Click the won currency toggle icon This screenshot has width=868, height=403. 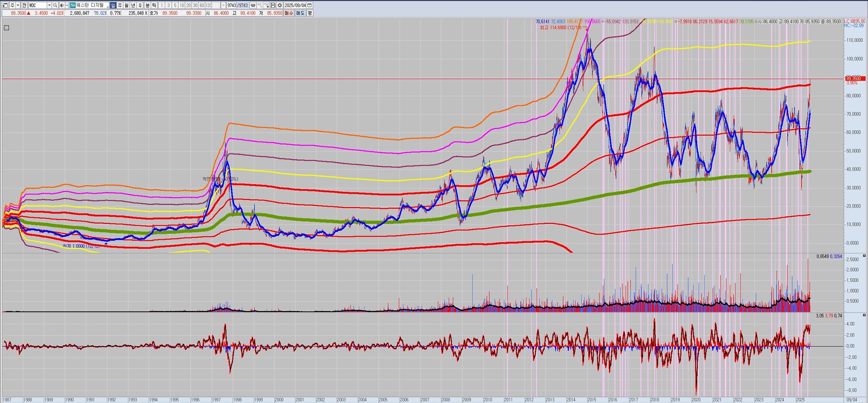[x=253, y=5]
